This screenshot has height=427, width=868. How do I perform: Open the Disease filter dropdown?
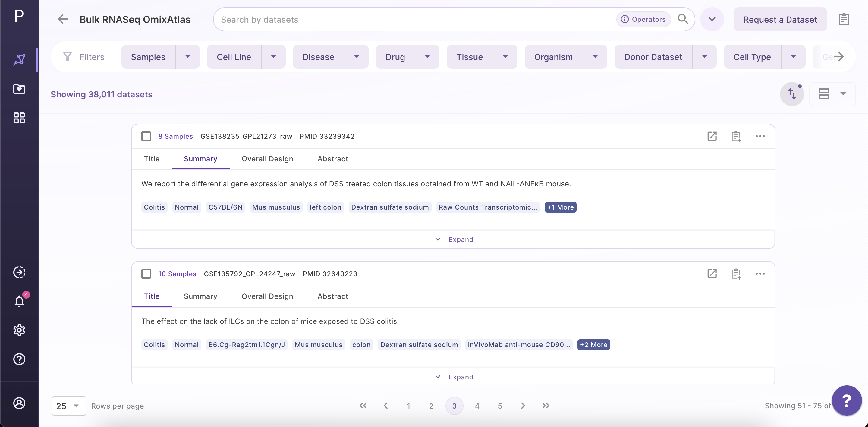357,57
